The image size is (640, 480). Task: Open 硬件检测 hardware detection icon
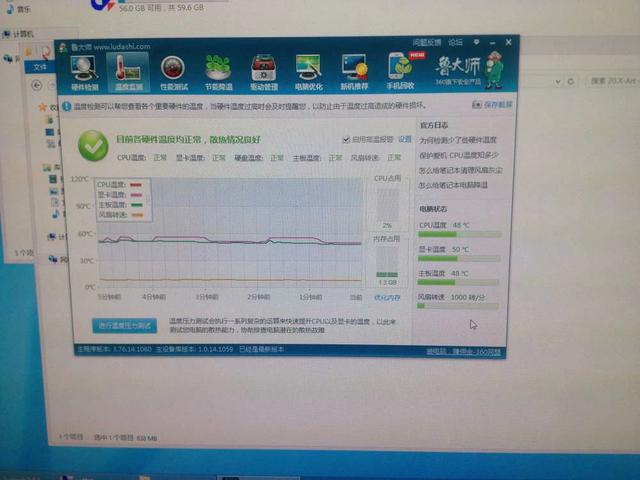(86, 71)
